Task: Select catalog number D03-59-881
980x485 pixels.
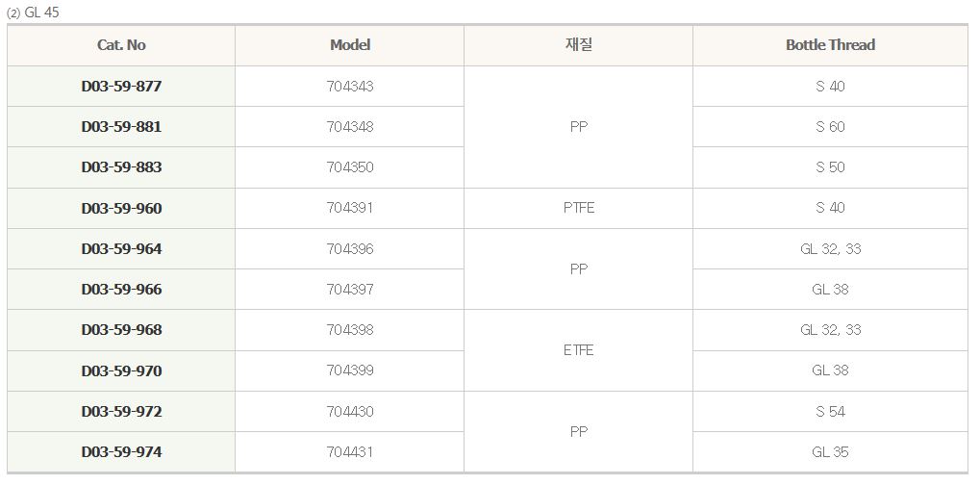Action: (121, 127)
